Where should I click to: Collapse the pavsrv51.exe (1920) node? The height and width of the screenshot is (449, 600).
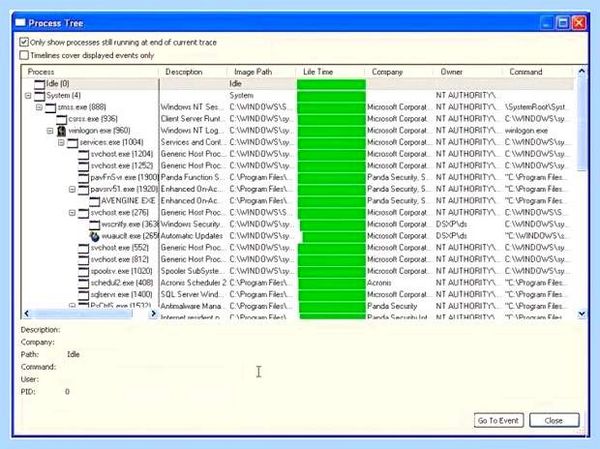coord(72,189)
